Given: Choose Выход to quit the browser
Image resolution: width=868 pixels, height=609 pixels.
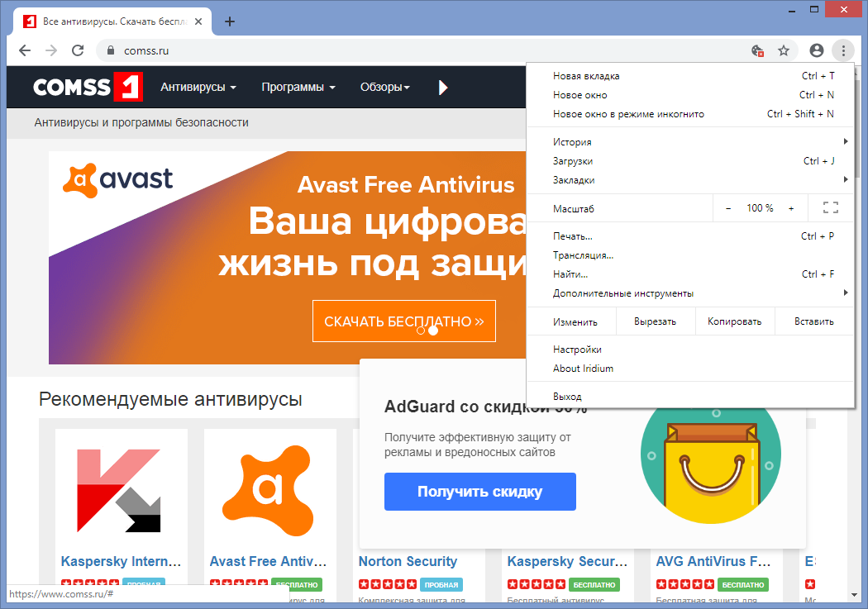Looking at the screenshot, I should (689, 396).
